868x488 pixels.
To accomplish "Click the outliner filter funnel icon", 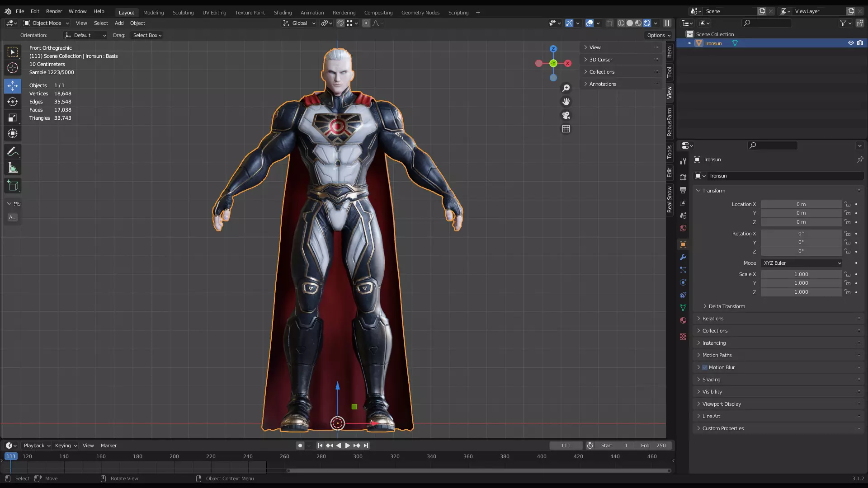I will tap(843, 23).
